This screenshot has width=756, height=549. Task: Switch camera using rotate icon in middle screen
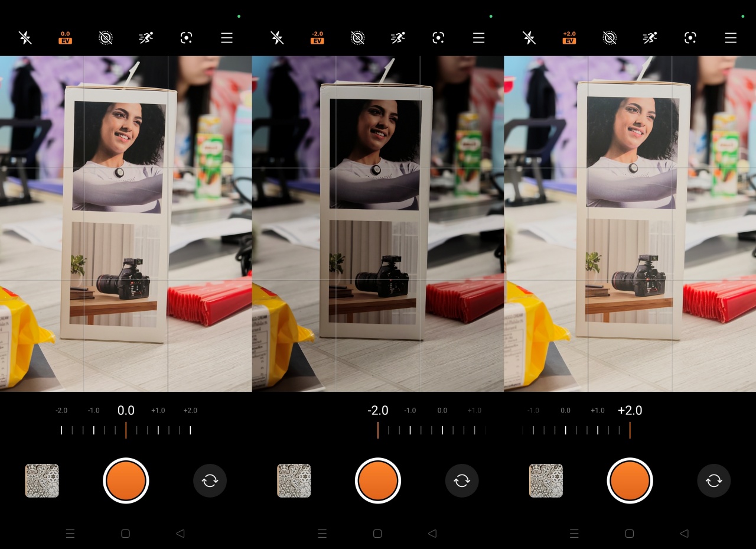462,480
